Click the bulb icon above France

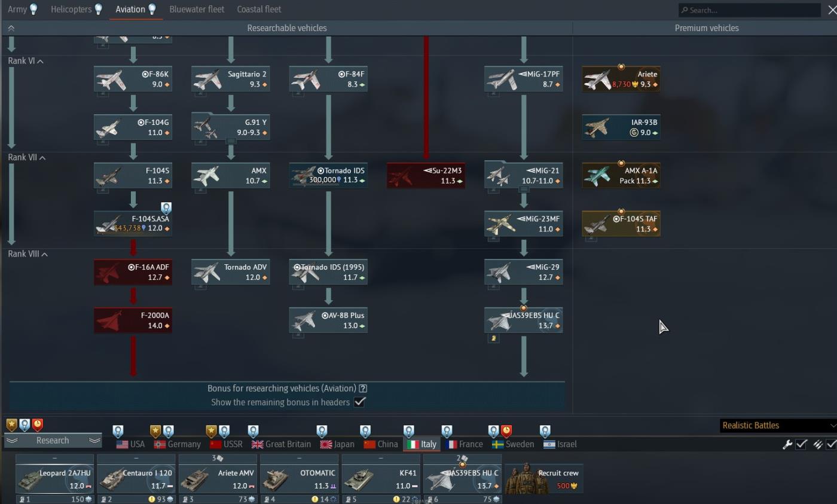point(447,431)
